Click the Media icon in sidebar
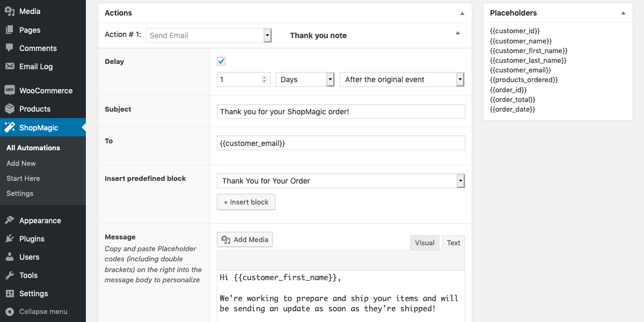644x322 pixels. click(x=10, y=11)
